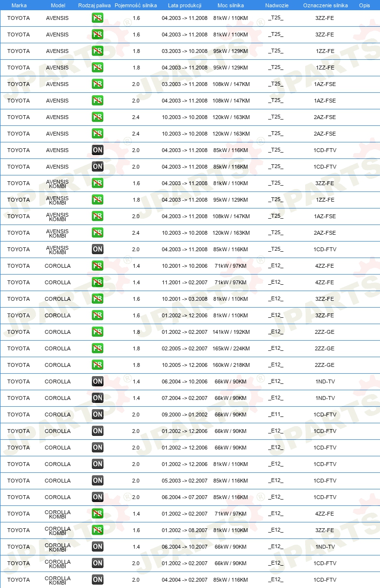
Task: Click 1CD-FTV engine code in Avensis Kombi row
Action: (x=325, y=249)
